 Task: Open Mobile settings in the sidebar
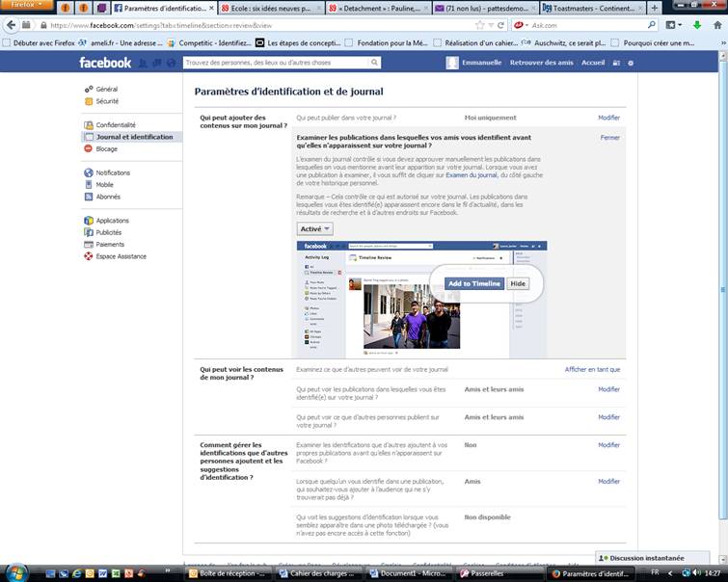104,185
